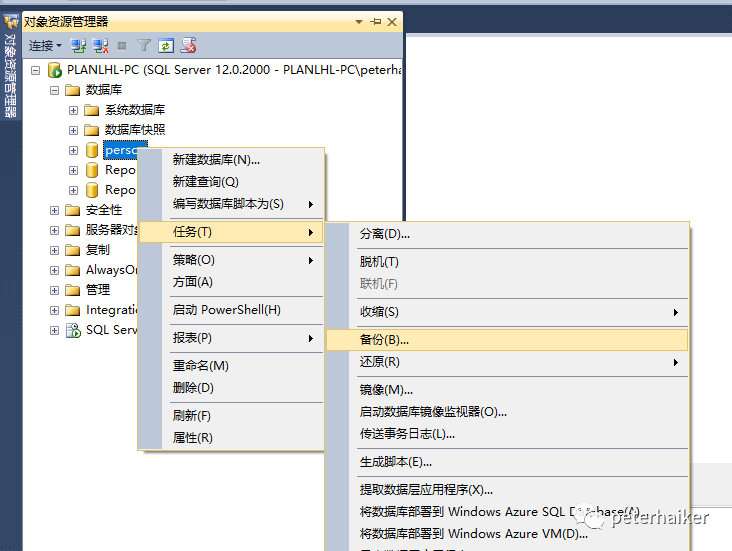Choose 启动数据库镜像监视器(O)...
The height and width of the screenshot is (551, 732).
point(507,412)
